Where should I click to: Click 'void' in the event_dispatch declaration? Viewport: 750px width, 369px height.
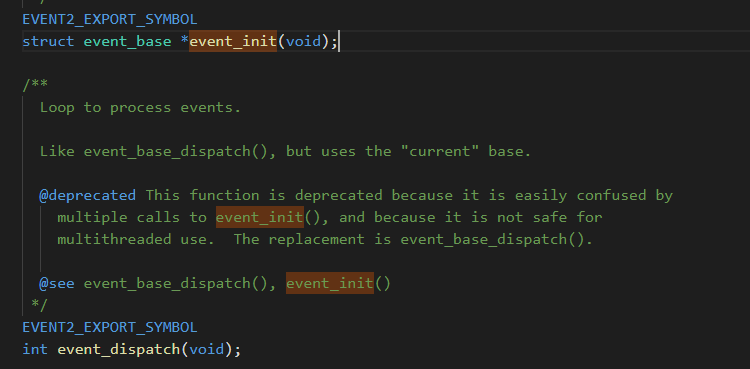(207, 349)
